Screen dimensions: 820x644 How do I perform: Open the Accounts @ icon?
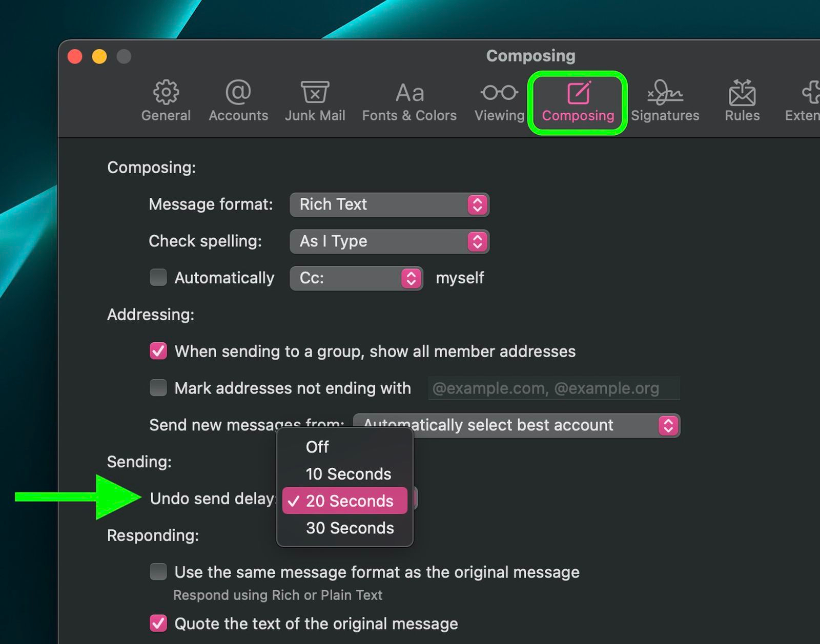[x=238, y=92]
